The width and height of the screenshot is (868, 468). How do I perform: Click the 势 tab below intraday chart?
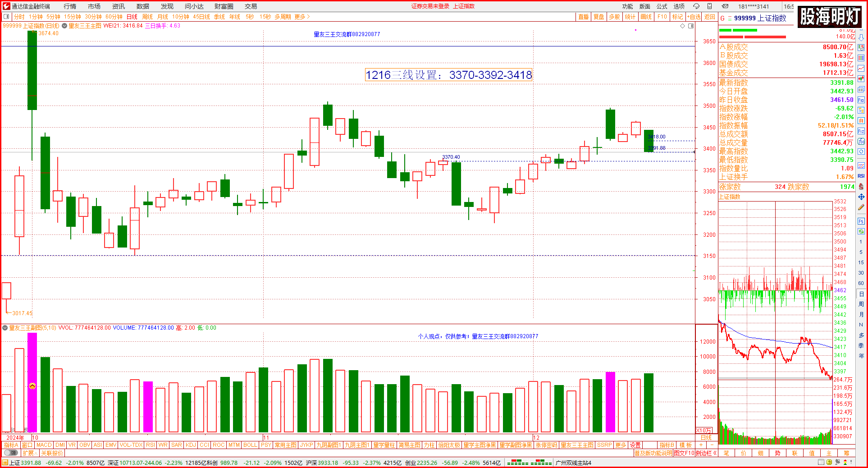(x=777, y=453)
